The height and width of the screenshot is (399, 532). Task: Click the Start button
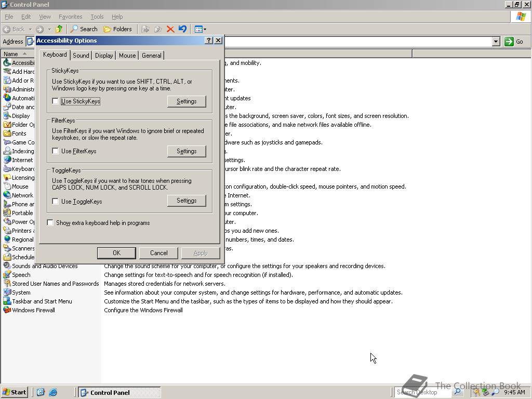[14, 392]
